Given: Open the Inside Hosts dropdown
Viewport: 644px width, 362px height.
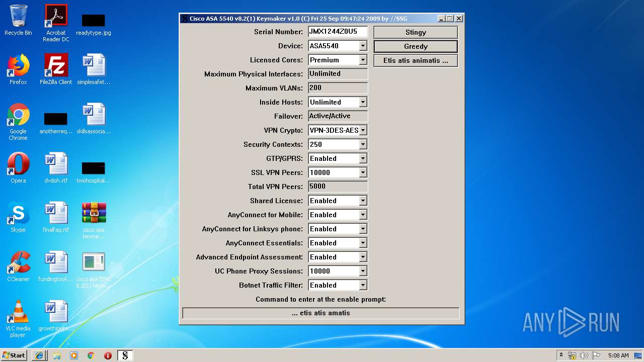Looking at the screenshot, I should (363, 102).
